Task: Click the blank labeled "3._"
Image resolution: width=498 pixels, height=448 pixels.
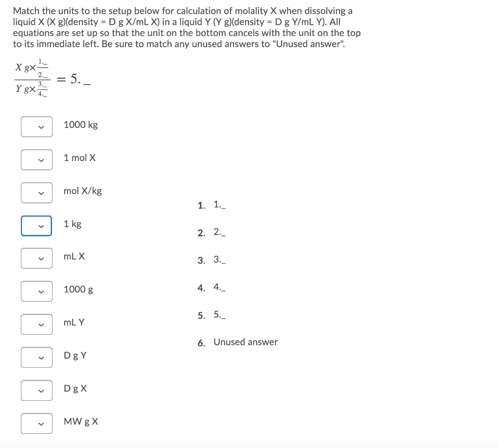Action: point(220,260)
